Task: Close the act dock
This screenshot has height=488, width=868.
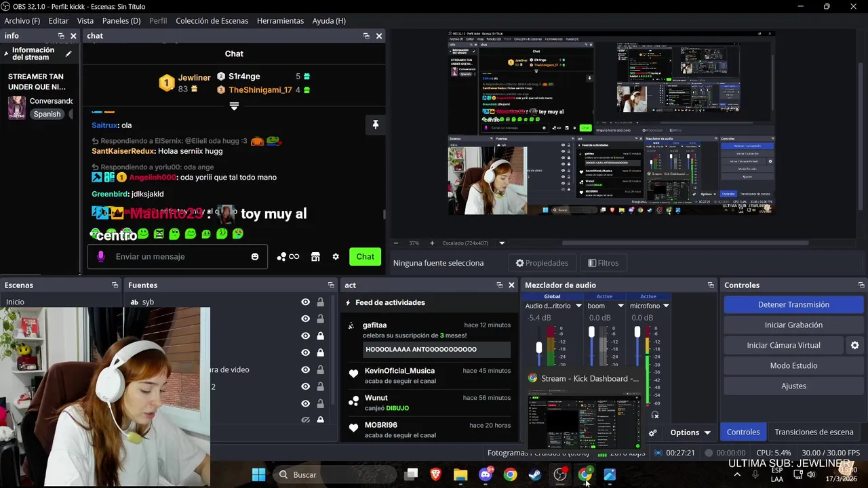Action: click(x=512, y=285)
